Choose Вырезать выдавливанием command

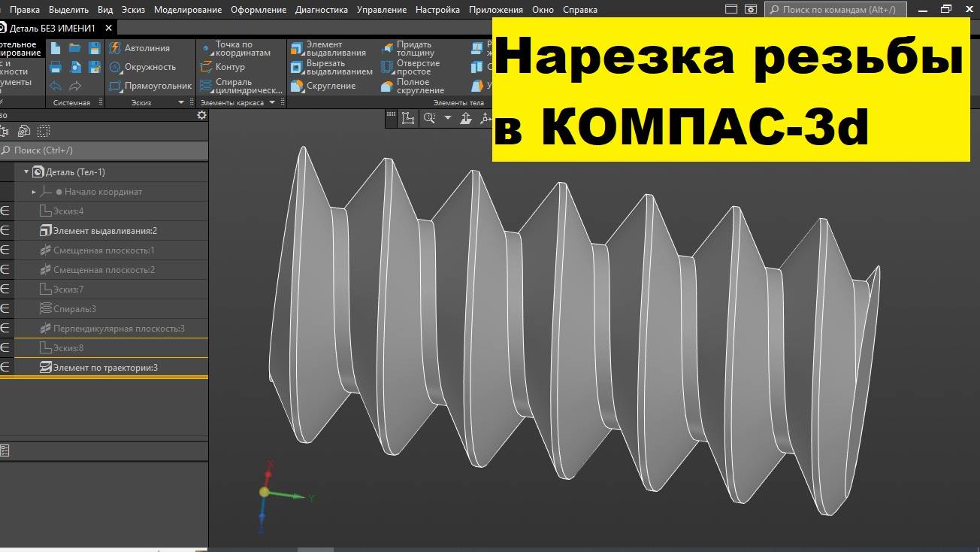click(x=332, y=67)
